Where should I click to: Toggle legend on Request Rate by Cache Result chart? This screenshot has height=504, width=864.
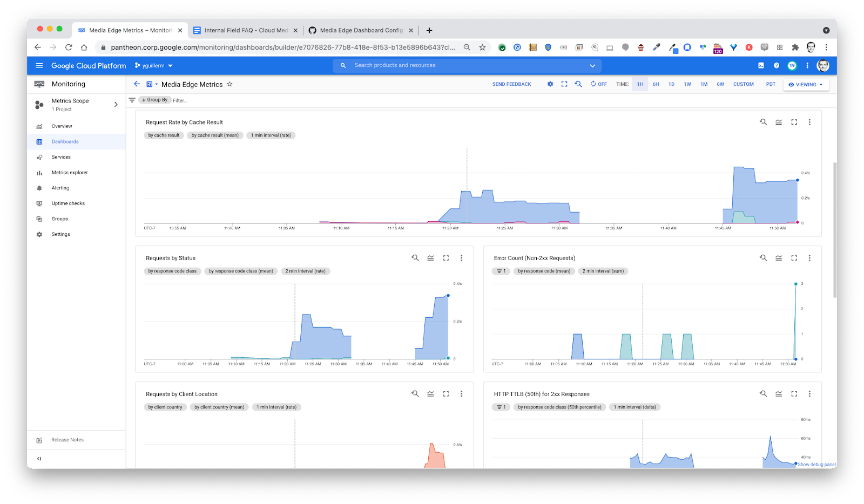[x=779, y=122]
